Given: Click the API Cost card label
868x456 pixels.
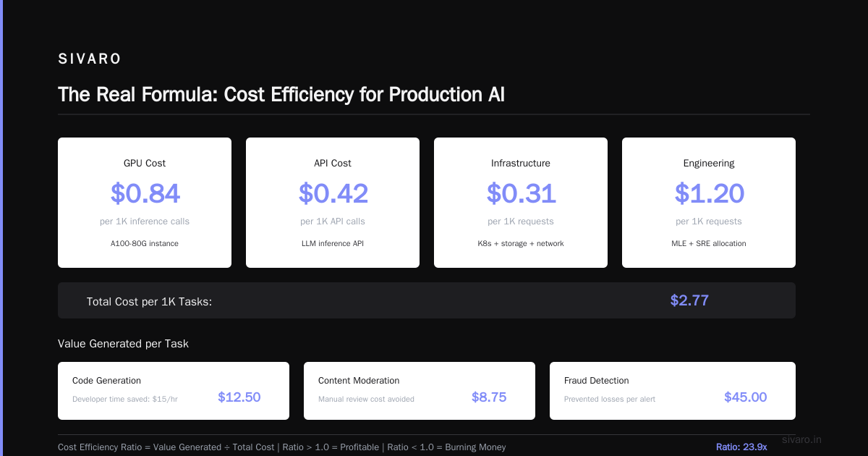Looking at the screenshot, I should click(333, 164).
